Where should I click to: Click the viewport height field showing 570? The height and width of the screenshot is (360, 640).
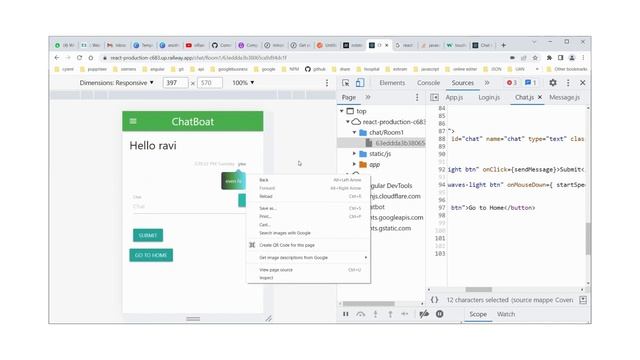(x=210, y=83)
